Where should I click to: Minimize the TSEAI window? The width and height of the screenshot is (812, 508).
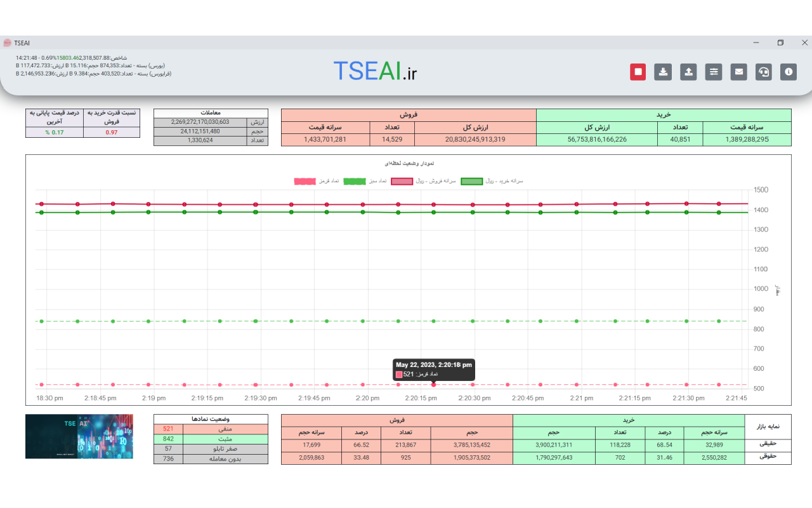tap(756, 43)
